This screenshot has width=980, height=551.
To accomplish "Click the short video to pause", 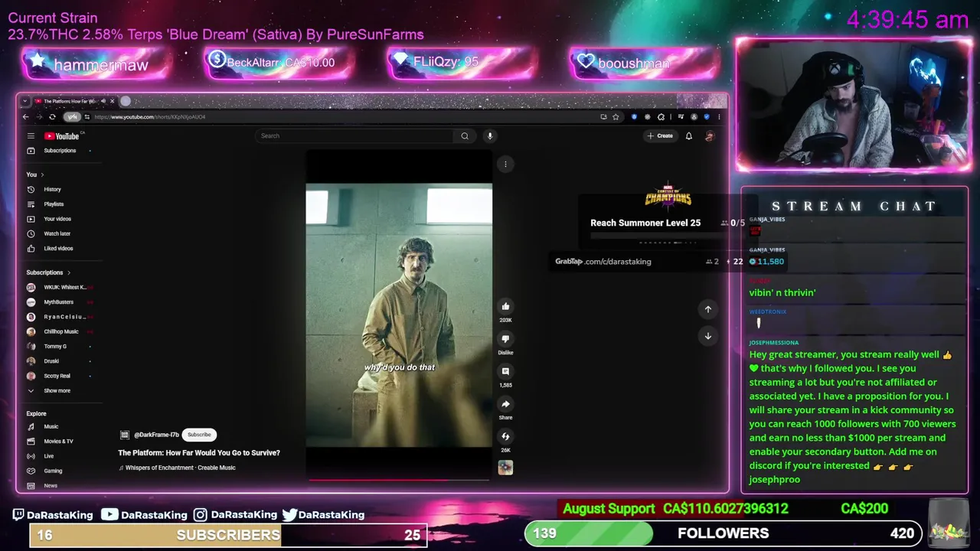I will coord(399,315).
